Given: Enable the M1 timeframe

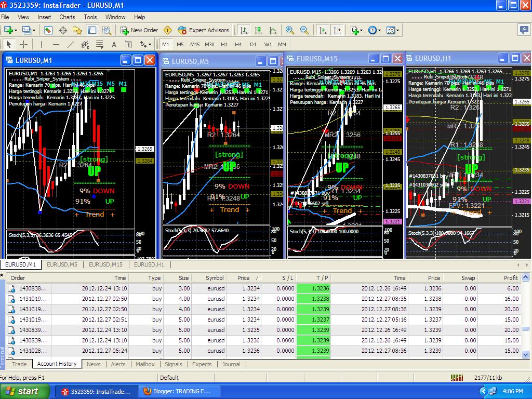Looking at the screenshot, I should tap(166, 44).
